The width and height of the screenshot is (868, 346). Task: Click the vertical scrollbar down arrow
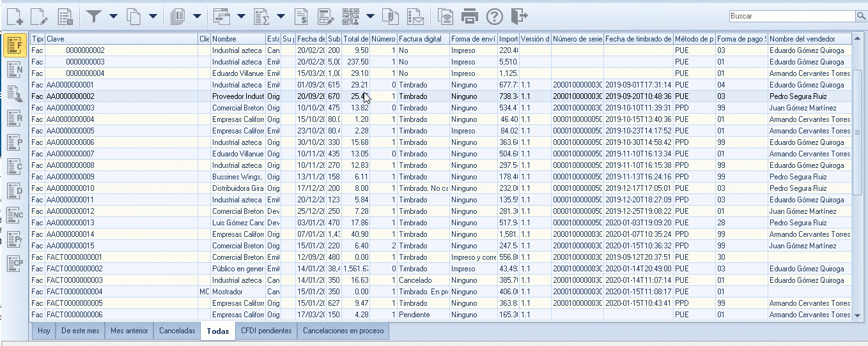click(x=858, y=315)
